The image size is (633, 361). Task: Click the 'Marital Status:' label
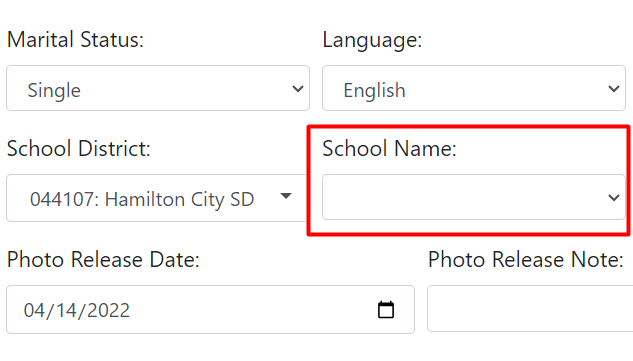(x=75, y=40)
